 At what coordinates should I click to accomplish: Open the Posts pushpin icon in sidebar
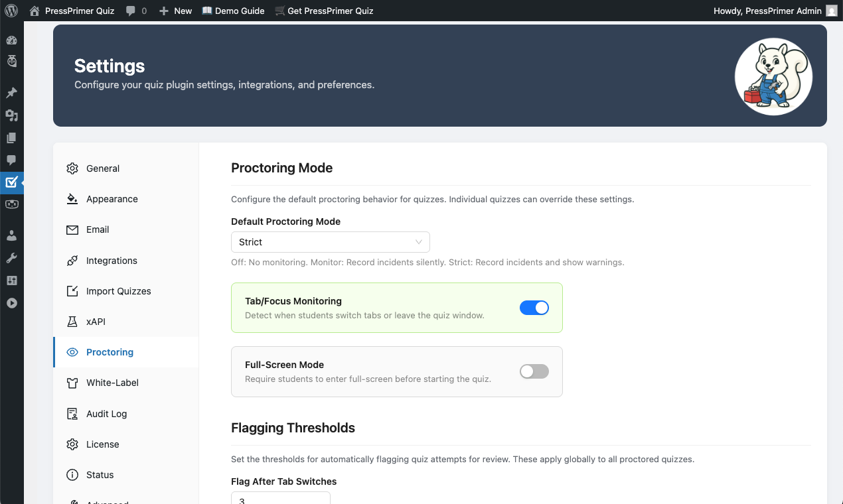click(x=11, y=93)
